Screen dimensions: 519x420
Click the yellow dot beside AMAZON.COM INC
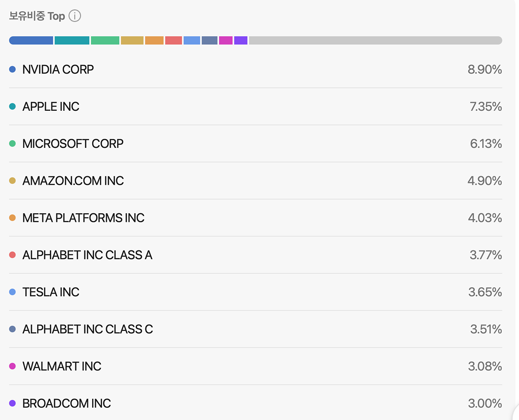point(13,181)
